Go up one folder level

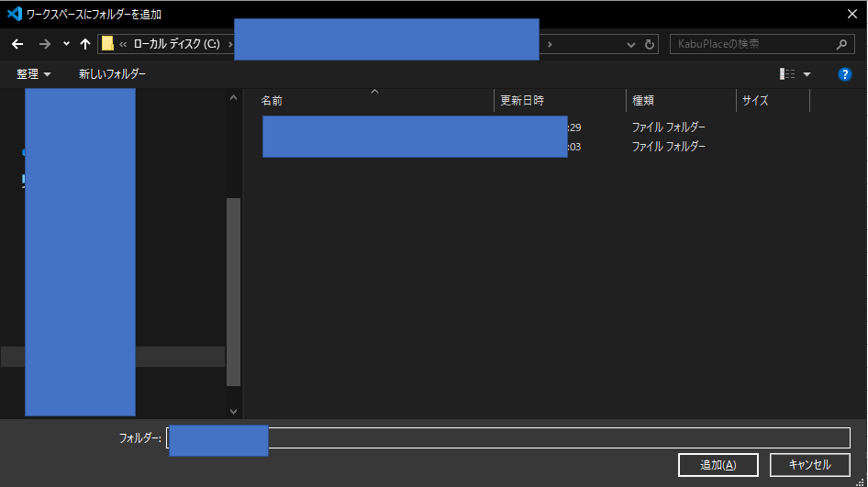tap(84, 44)
